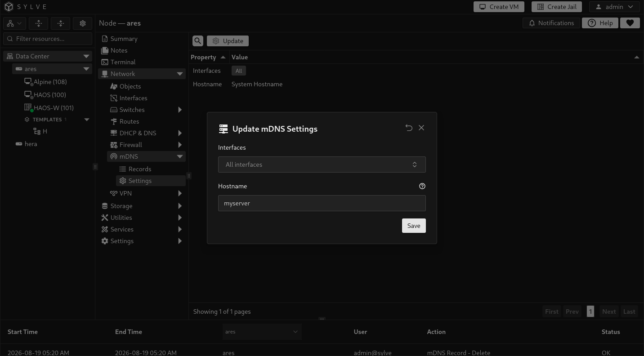This screenshot has width=644, height=356.
Task: Open the resource tree settings gear
Action: click(83, 23)
